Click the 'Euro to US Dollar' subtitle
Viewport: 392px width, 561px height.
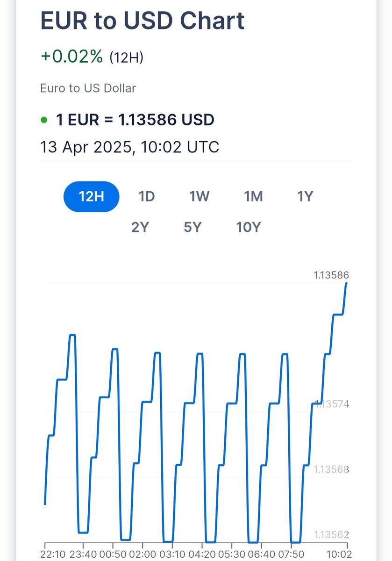[x=88, y=88]
